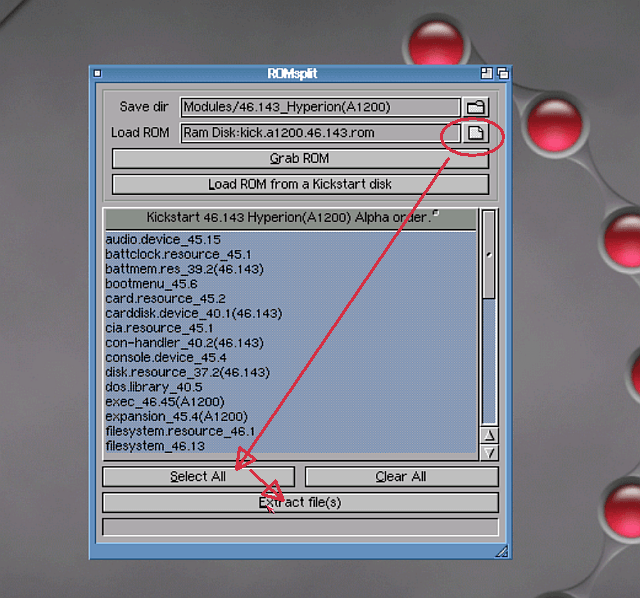Screen dimensions: 640x598
Task: Click the module list scrollbar knob
Action: (489, 253)
